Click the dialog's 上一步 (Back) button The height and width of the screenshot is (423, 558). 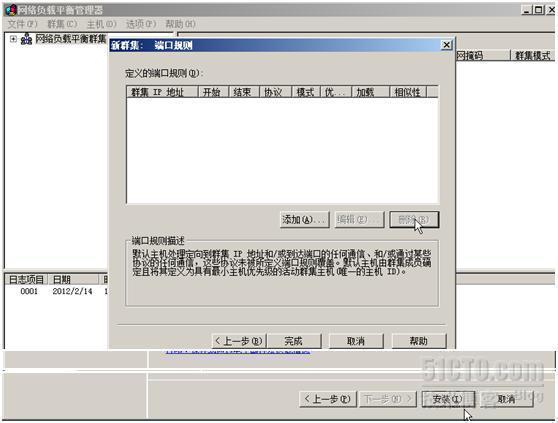(x=239, y=341)
